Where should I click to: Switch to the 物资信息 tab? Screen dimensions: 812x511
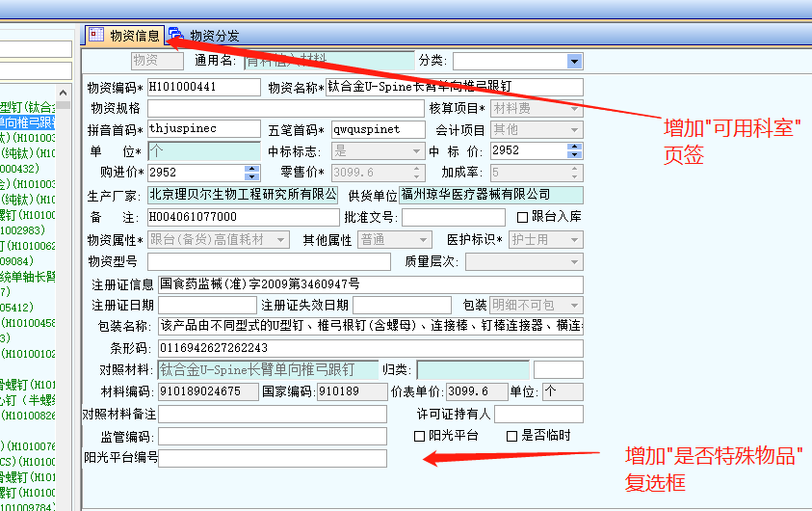point(125,36)
